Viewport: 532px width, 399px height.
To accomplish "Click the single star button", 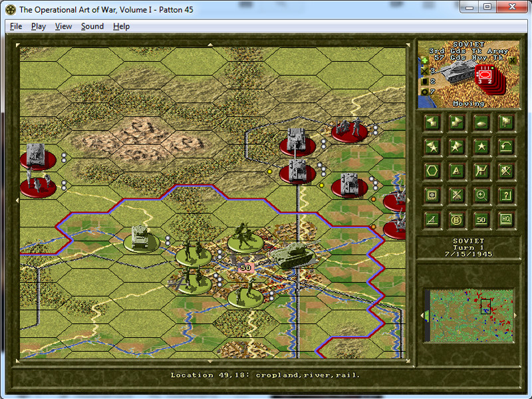I will (x=481, y=147).
